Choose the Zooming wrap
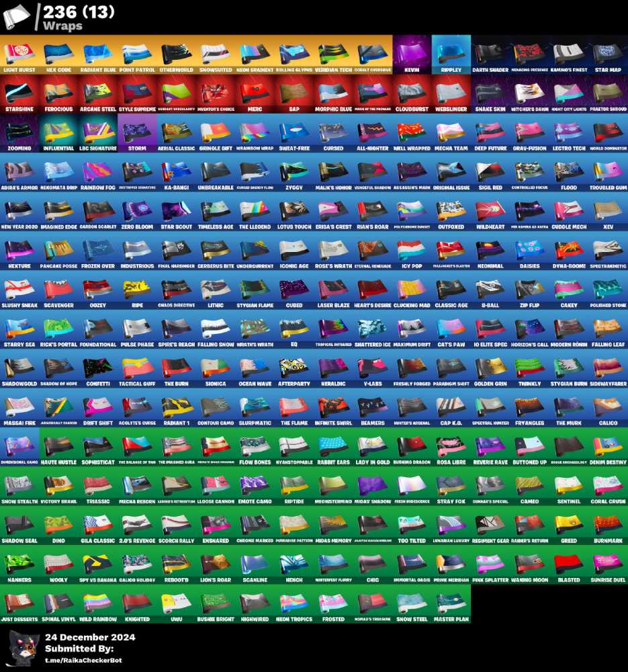Viewport: 628px width, 672px height. tap(19, 133)
